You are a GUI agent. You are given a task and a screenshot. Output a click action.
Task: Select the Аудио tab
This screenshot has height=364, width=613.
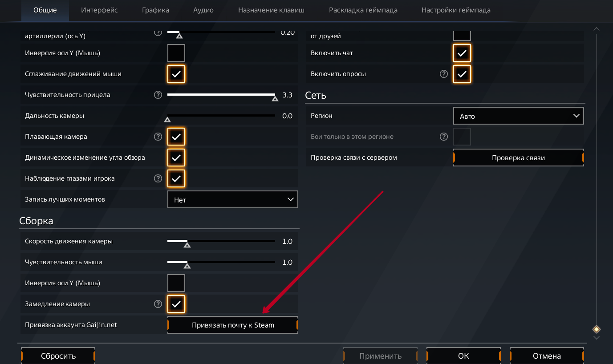click(203, 10)
